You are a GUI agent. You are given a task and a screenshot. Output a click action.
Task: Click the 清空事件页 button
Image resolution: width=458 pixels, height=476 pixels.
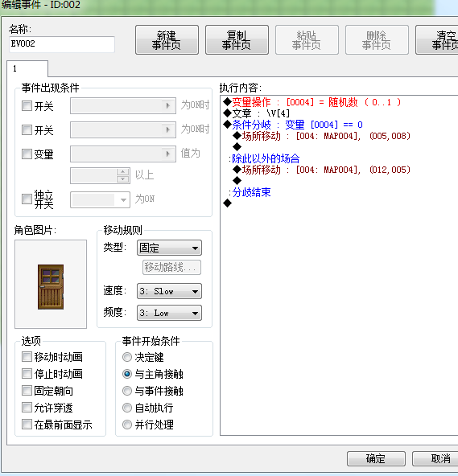[437, 39]
